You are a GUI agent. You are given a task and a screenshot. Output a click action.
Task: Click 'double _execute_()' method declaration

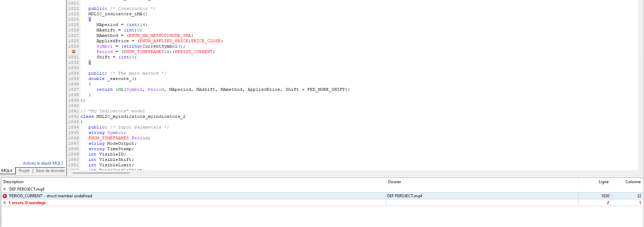pos(112,79)
